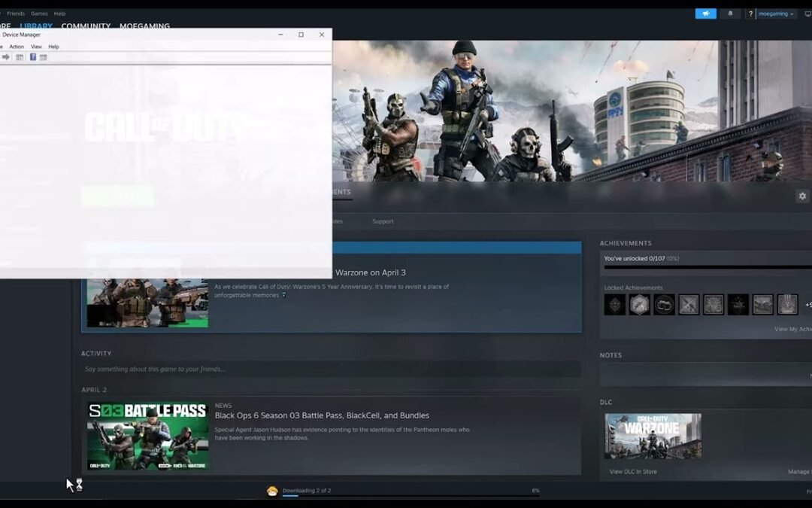Open the Warzone DLC thumbnail
The width and height of the screenshot is (812, 508).
tap(651, 437)
